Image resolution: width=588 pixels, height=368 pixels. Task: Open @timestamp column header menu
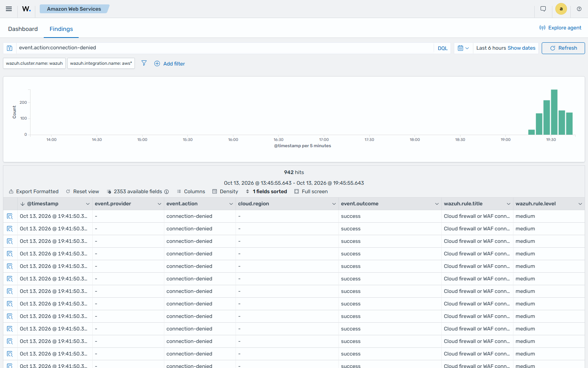pyautogui.click(x=87, y=204)
